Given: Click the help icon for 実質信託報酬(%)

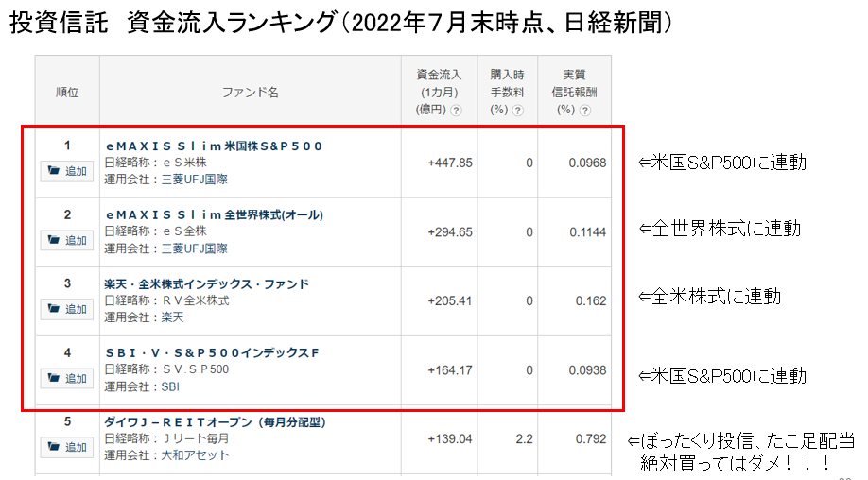Looking at the screenshot, I should [584, 110].
